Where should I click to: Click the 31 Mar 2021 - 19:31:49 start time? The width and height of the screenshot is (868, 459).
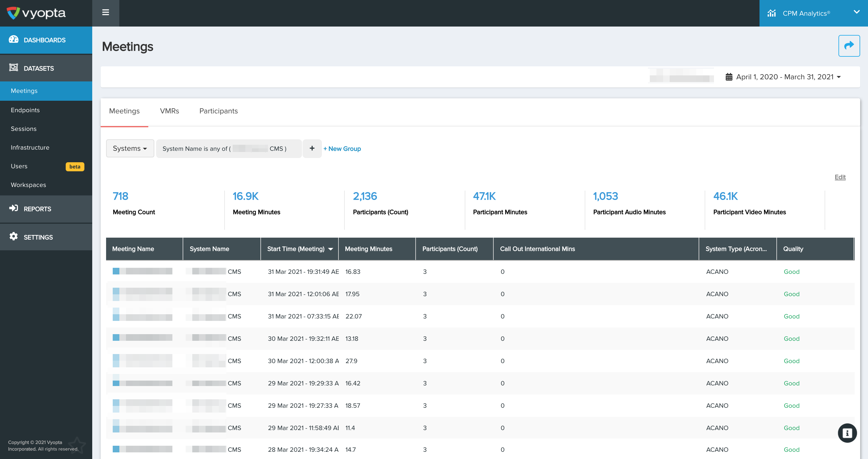(x=303, y=271)
